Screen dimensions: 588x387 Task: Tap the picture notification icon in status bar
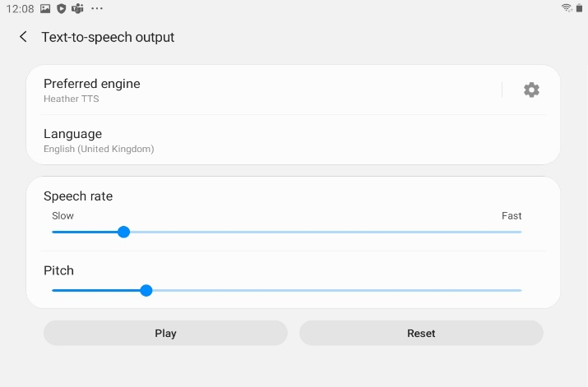(x=45, y=8)
